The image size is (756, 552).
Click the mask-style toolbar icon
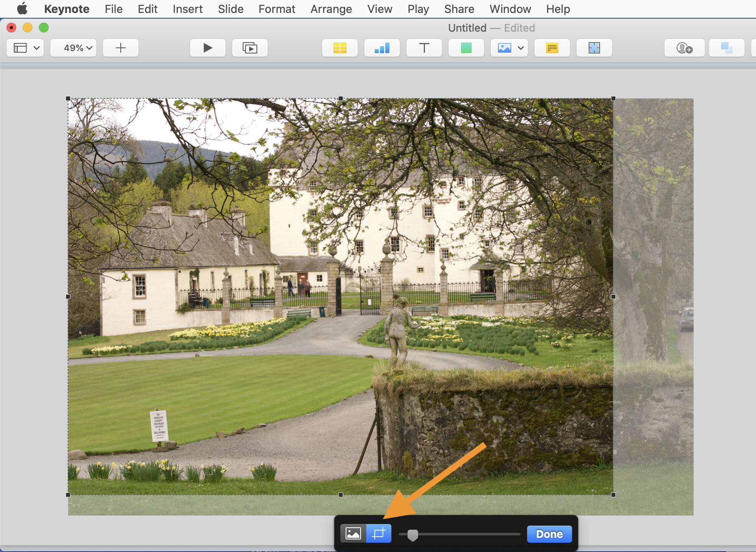coord(594,48)
